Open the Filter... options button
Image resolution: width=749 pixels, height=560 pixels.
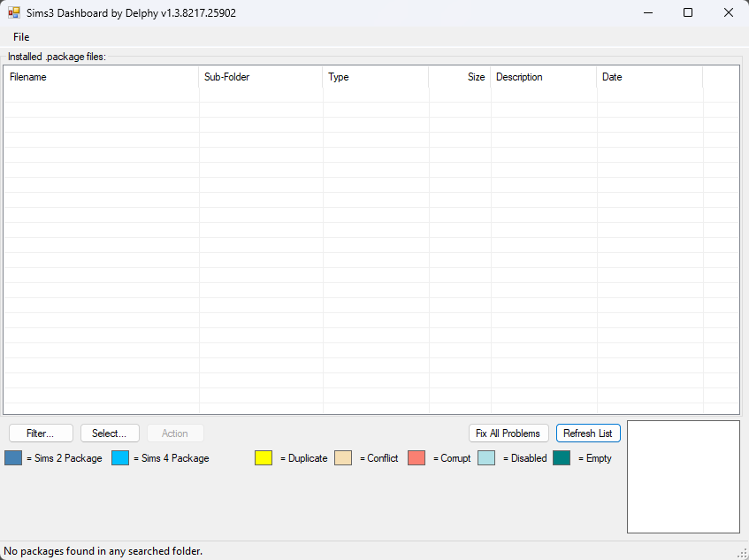click(x=41, y=433)
